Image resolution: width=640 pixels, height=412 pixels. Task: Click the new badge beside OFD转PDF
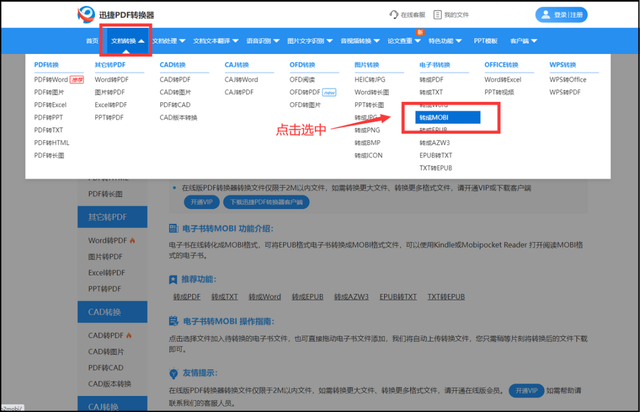tap(329, 92)
